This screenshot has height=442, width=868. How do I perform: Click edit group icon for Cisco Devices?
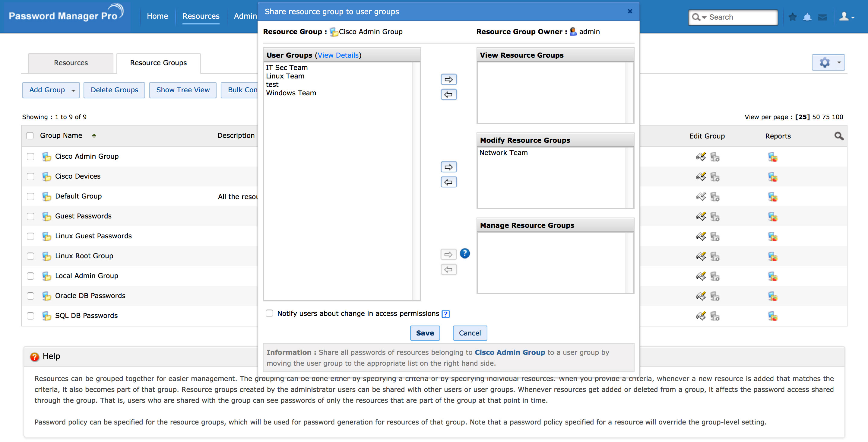pyautogui.click(x=701, y=177)
